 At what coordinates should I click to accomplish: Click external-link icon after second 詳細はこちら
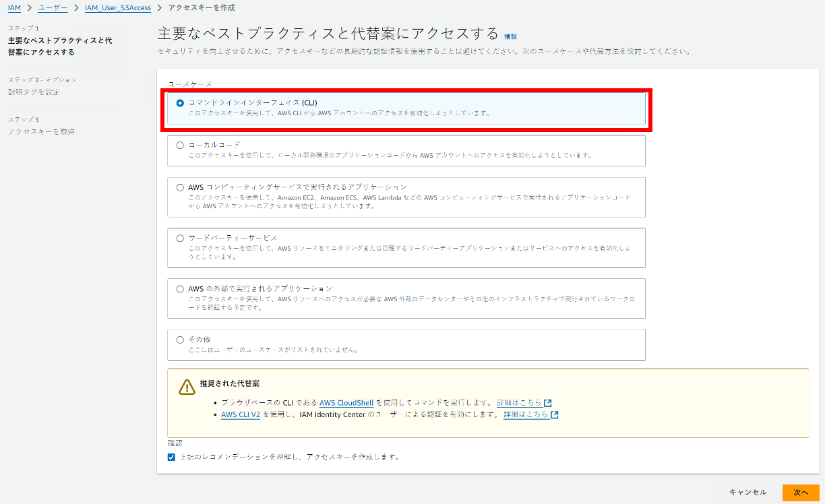[554, 414]
